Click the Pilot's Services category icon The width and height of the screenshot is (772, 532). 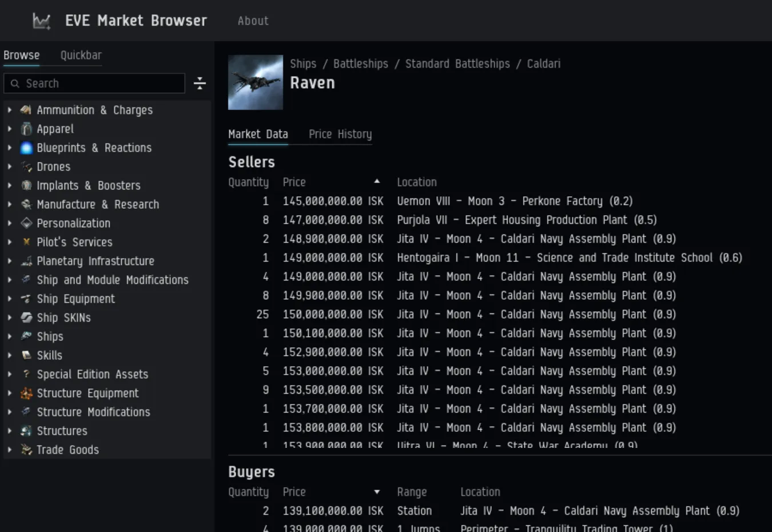pos(26,242)
